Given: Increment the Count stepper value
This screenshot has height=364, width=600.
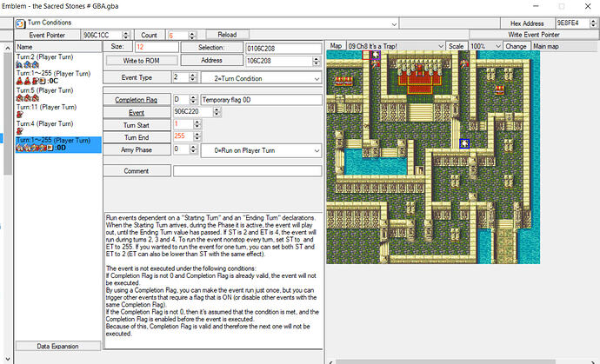Looking at the screenshot, I should (192, 33).
